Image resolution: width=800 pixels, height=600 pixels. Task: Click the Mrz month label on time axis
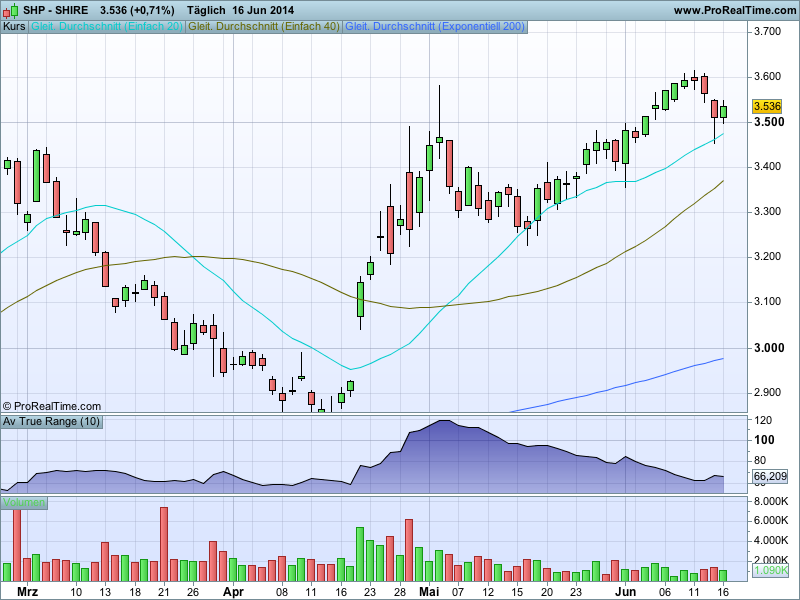[27, 592]
